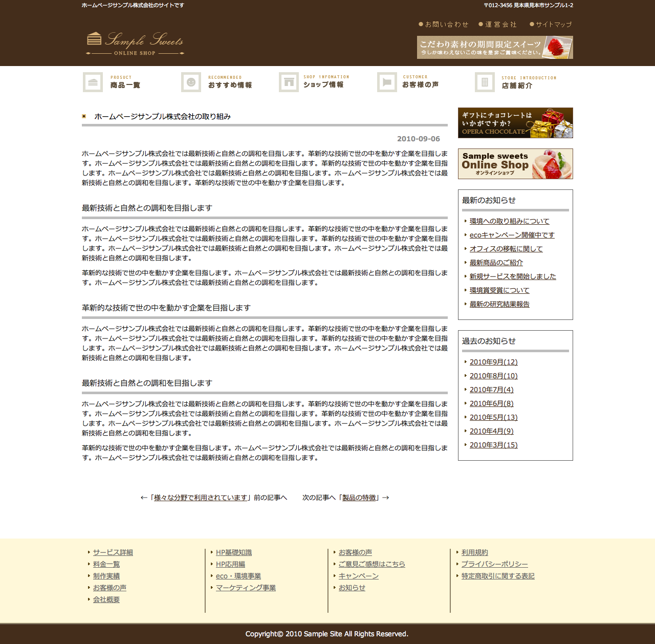655x644 pixels.
Task: Open the Sample sweets Online Shop banner
Action: click(x=515, y=164)
